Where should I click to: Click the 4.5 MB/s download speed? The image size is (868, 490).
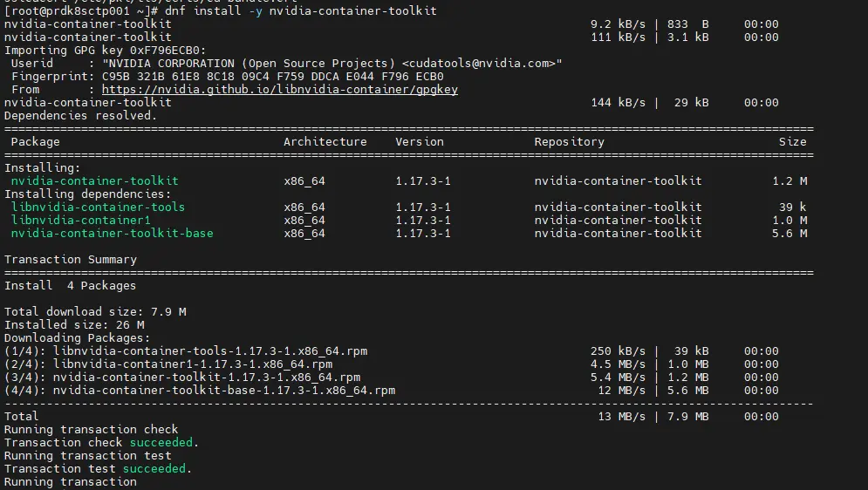click(618, 364)
